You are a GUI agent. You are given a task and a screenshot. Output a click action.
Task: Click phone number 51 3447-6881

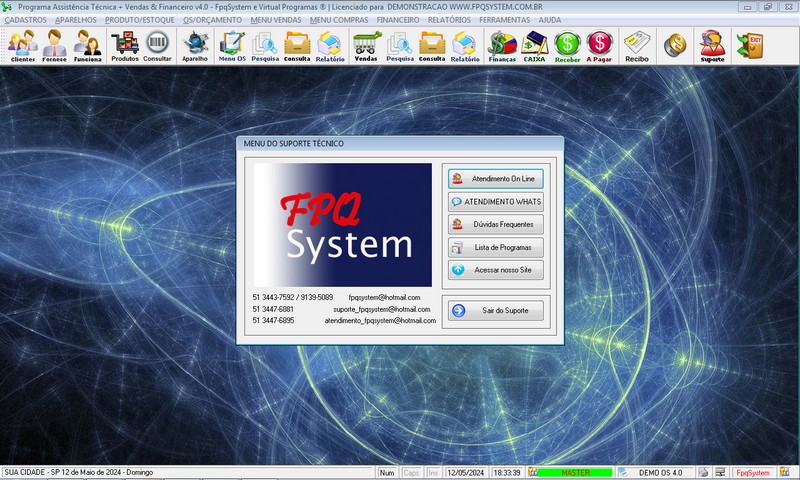273,309
